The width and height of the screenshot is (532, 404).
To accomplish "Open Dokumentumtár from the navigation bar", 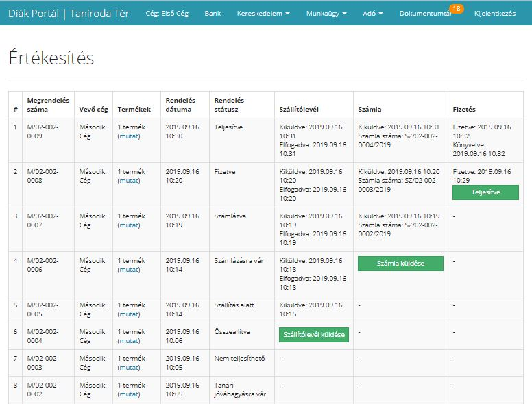I will (424, 14).
